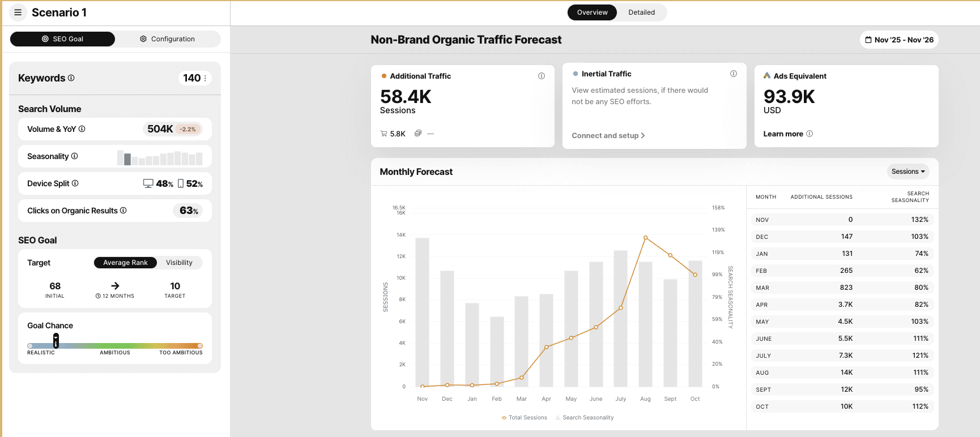Click the -2.2% YoY badge
This screenshot has width=980, height=437.
coord(188,129)
